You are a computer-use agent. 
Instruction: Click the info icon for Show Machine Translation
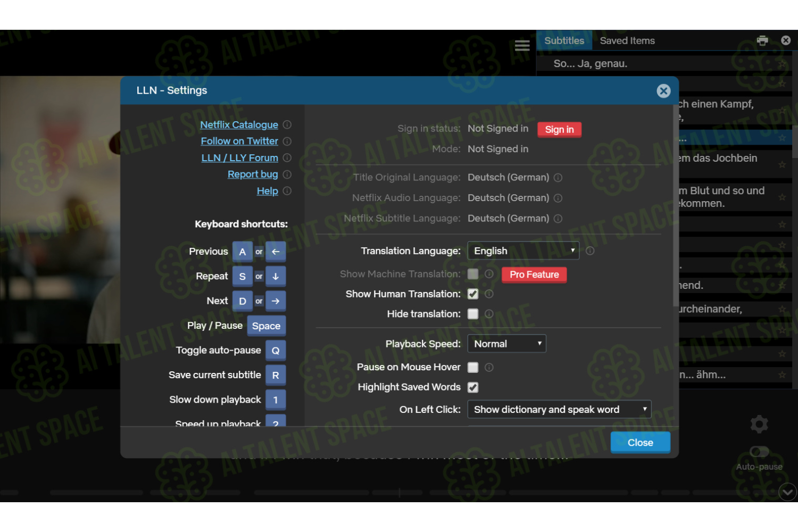tap(489, 274)
